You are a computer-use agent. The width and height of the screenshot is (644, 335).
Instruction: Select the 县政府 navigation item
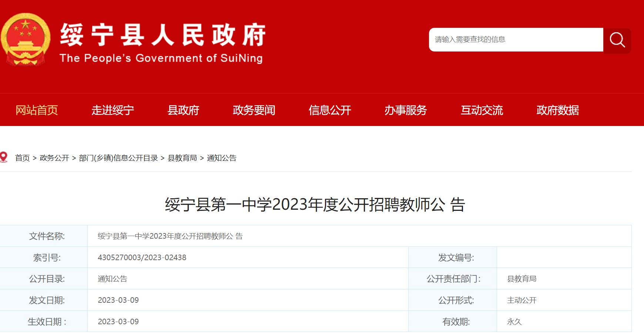pos(183,110)
